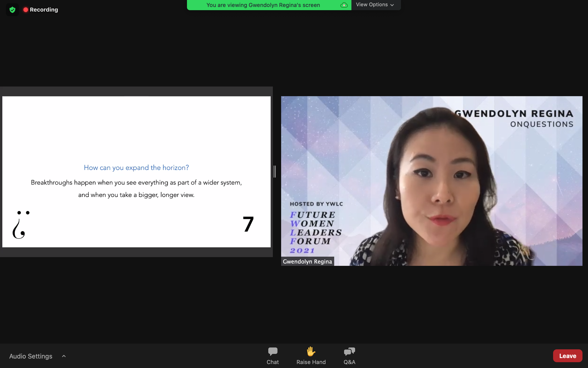Click the red Recording indicator dot
588x368 pixels.
(26, 10)
